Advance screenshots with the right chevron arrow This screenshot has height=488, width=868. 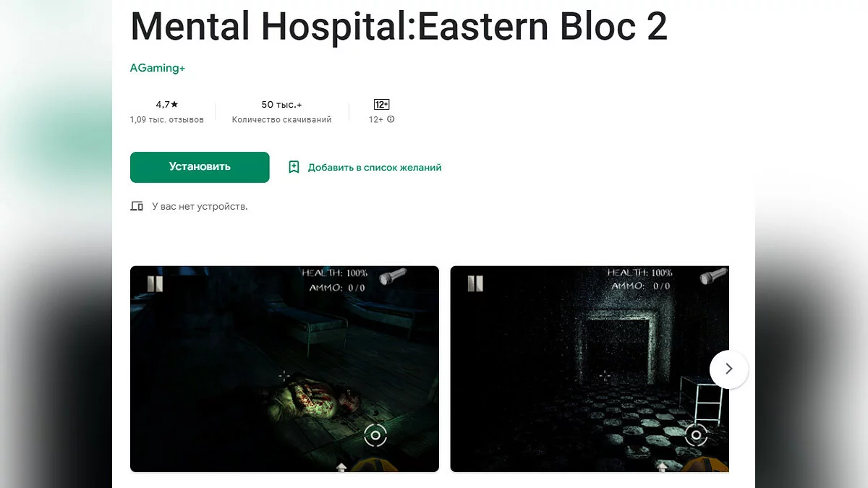pos(728,369)
